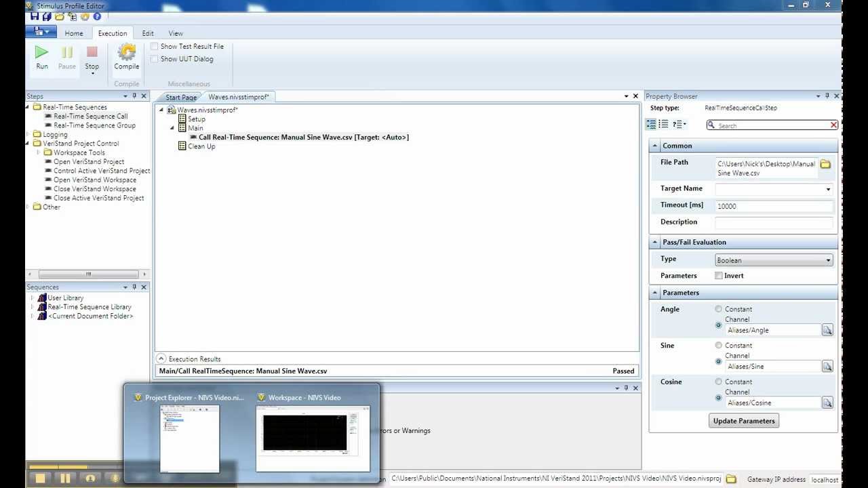Collapse the Pass/Fail Evaluation section
This screenshot has width=868, height=488.
tap(655, 242)
